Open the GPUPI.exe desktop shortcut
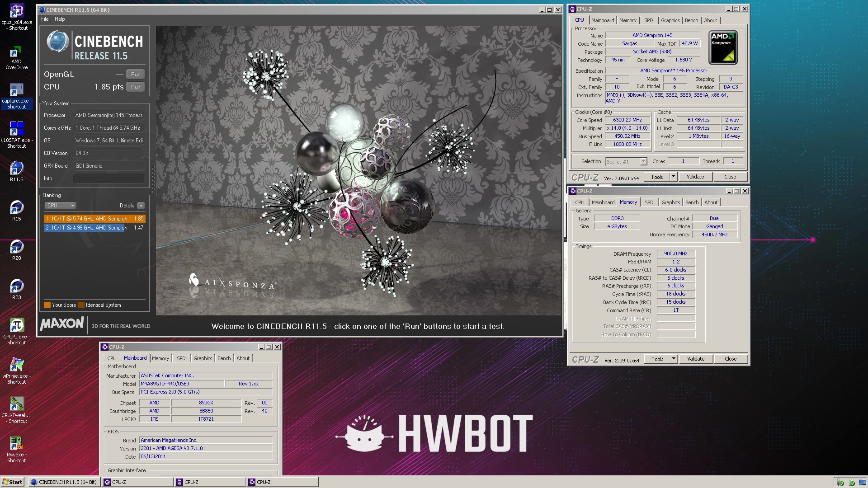868x488 pixels. pos(17,332)
